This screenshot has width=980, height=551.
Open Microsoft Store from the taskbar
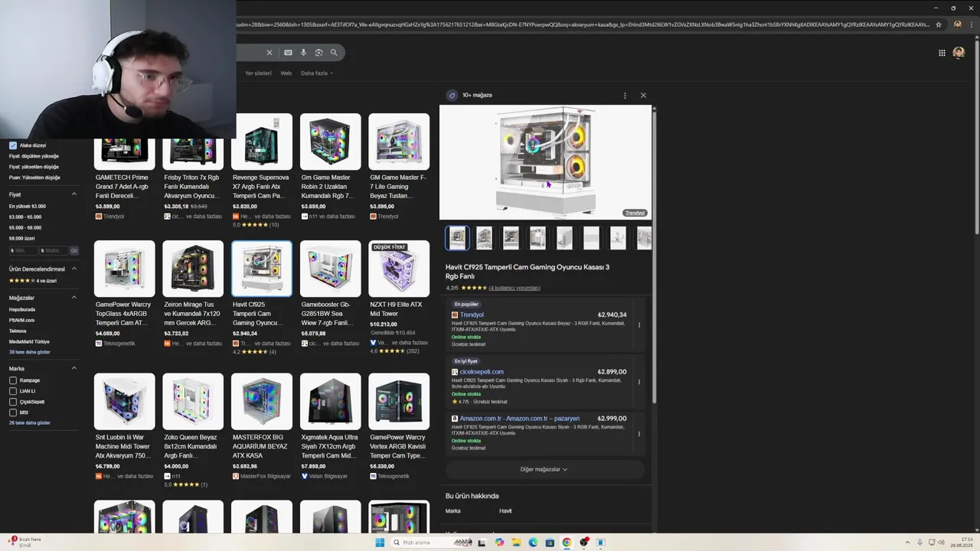click(550, 543)
